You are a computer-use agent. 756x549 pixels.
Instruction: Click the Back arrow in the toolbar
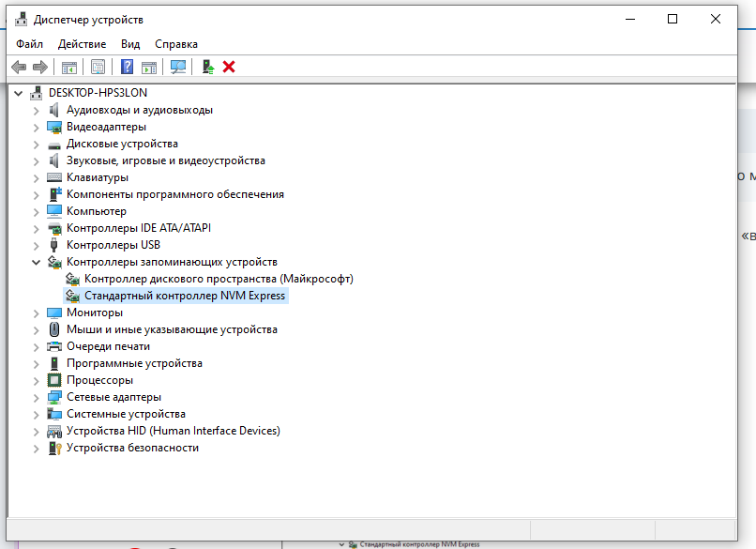click(18, 67)
